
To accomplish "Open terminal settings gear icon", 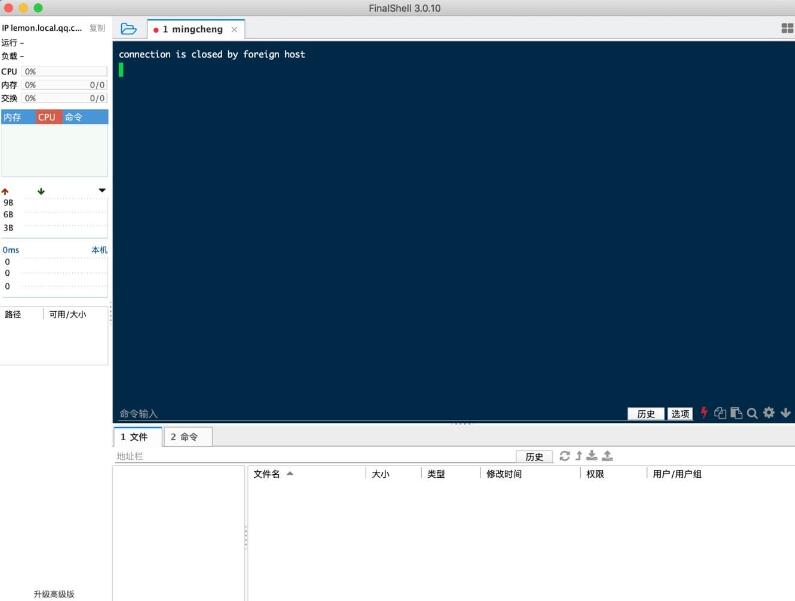I will click(769, 412).
